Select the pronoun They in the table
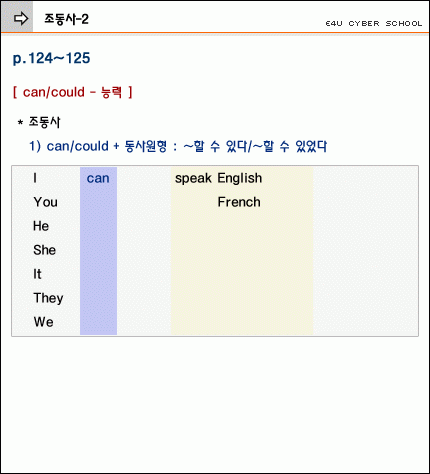 coord(48,298)
